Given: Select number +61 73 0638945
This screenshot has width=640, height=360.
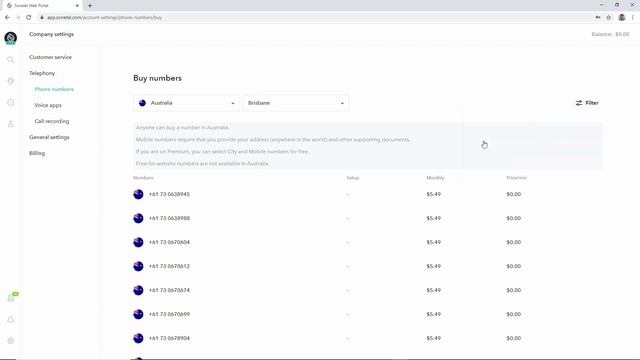Looking at the screenshot, I should [169, 194].
